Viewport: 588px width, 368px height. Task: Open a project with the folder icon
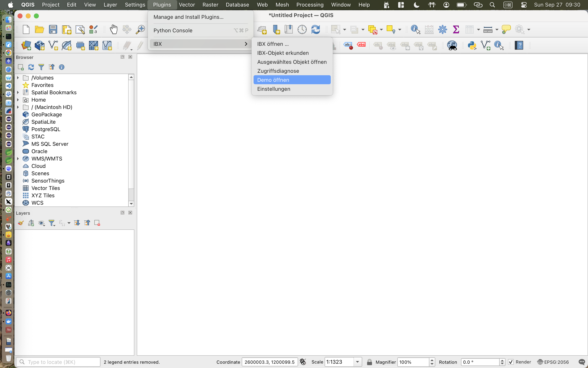39,30
